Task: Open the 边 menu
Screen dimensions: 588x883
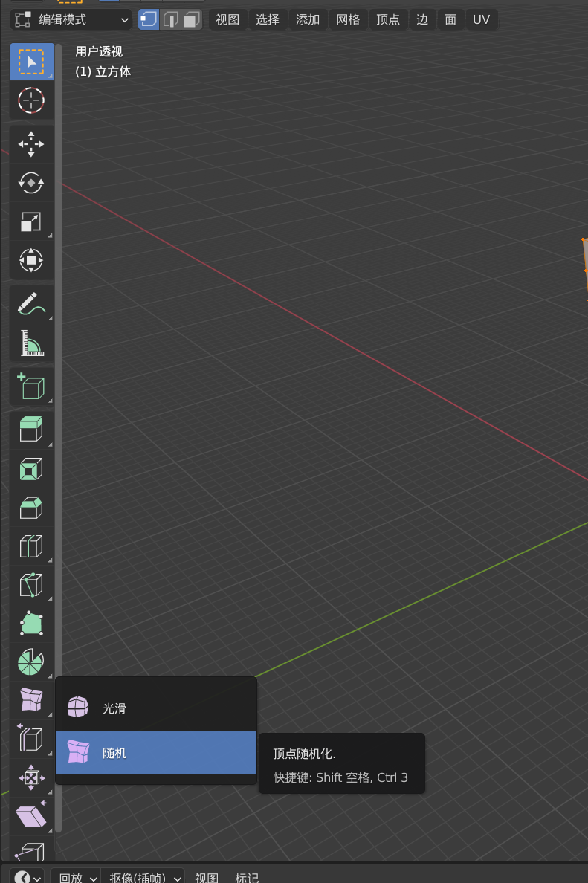Action: tap(422, 20)
